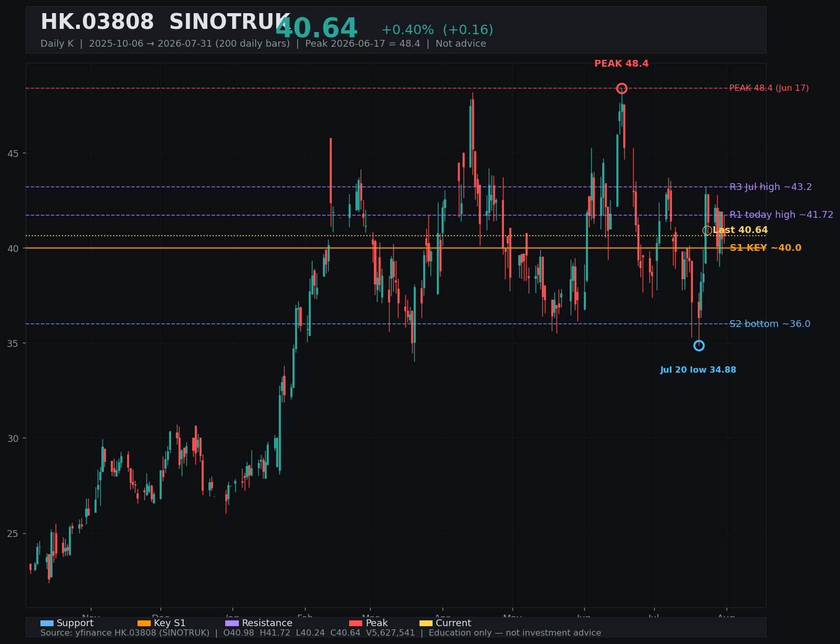Click the 'Key S1' legend label
The image size is (840, 644).
click(x=170, y=624)
